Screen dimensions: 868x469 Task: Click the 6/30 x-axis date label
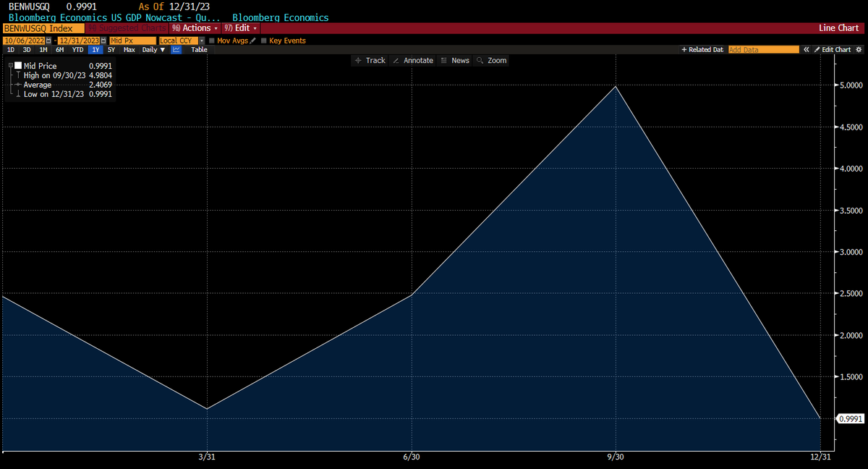pos(412,457)
